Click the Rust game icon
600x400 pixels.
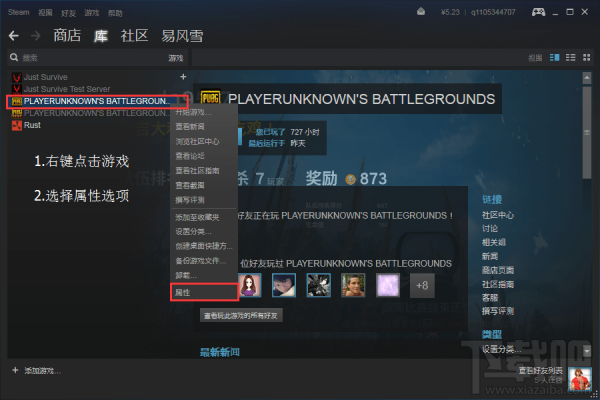16,125
